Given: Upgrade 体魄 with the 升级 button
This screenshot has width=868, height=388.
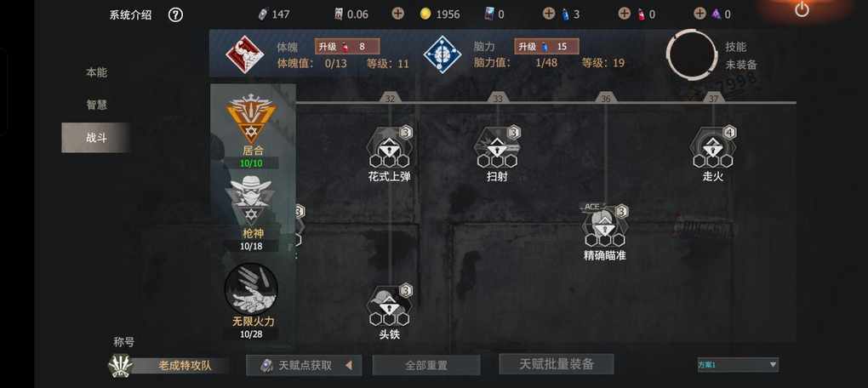Looking at the screenshot, I should click(x=347, y=47).
